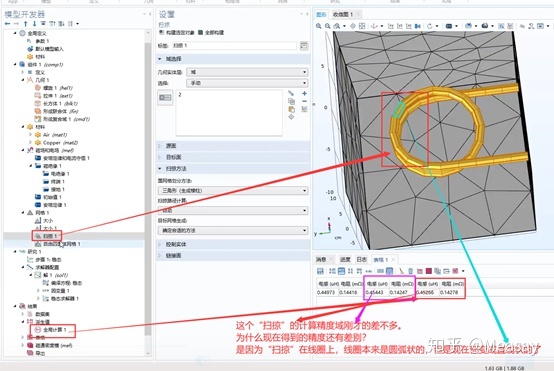The height and width of the screenshot is (371, 554).
Task: Click the blue scene light icon in Graphics toolbar
Action: point(449,26)
